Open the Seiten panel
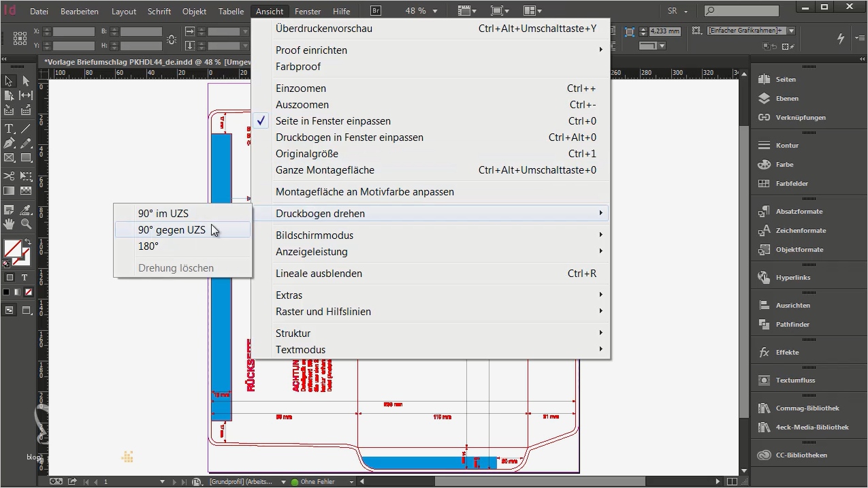 click(x=786, y=79)
